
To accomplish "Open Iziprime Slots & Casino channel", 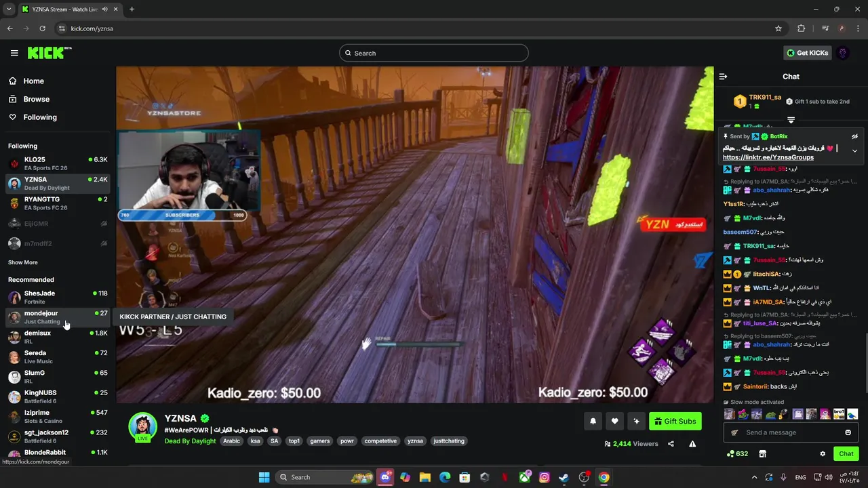I will pyautogui.click(x=58, y=416).
